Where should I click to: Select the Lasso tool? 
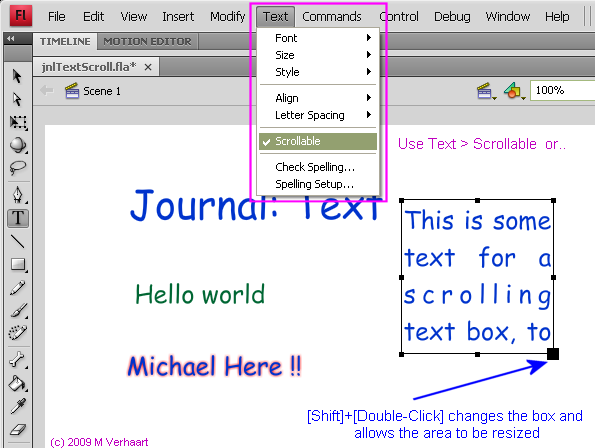[x=18, y=167]
